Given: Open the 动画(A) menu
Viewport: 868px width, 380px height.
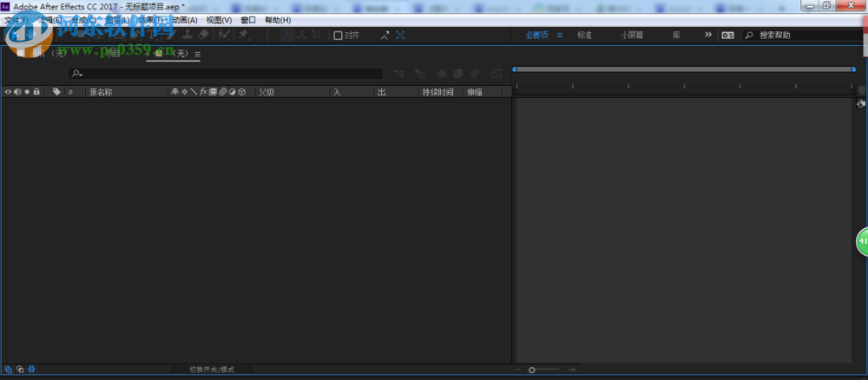Looking at the screenshot, I should point(183,20).
